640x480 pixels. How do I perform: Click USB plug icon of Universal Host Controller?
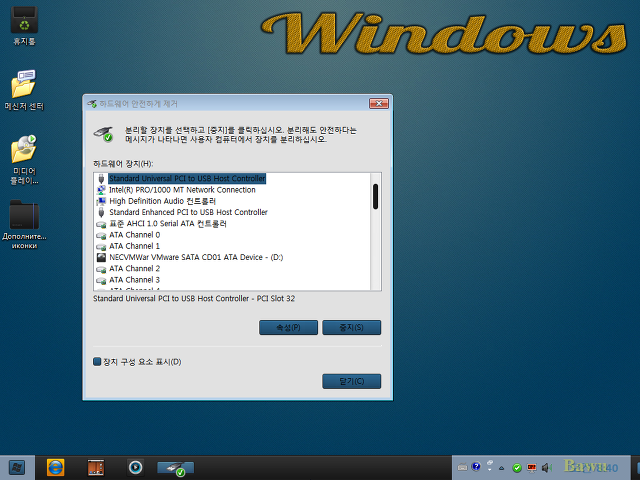coord(101,178)
